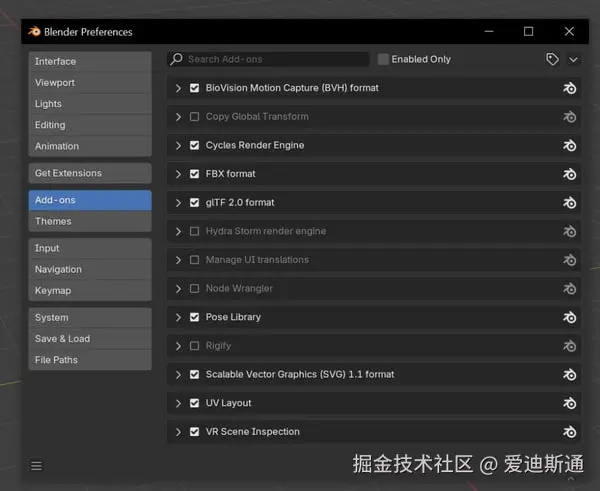Click Blender icon on Rigify row
Image resolution: width=600 pixels, height=491 pixels.
point(569,346)
